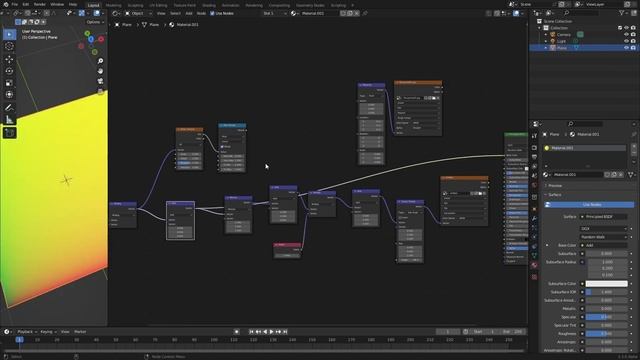640x360 pixels.
Task: Select the Transform tool in viewport toolbar
Action: (x=9, y=95)
